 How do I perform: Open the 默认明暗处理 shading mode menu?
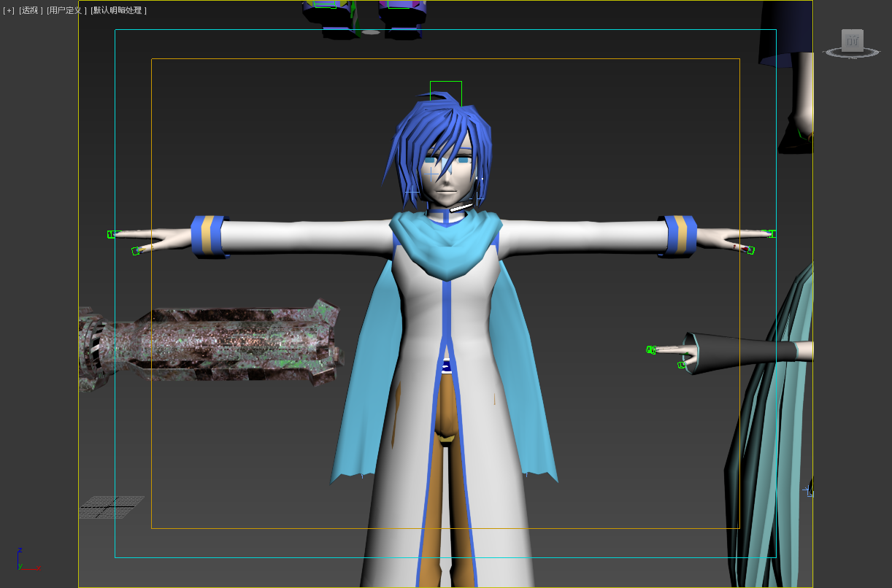118,11
